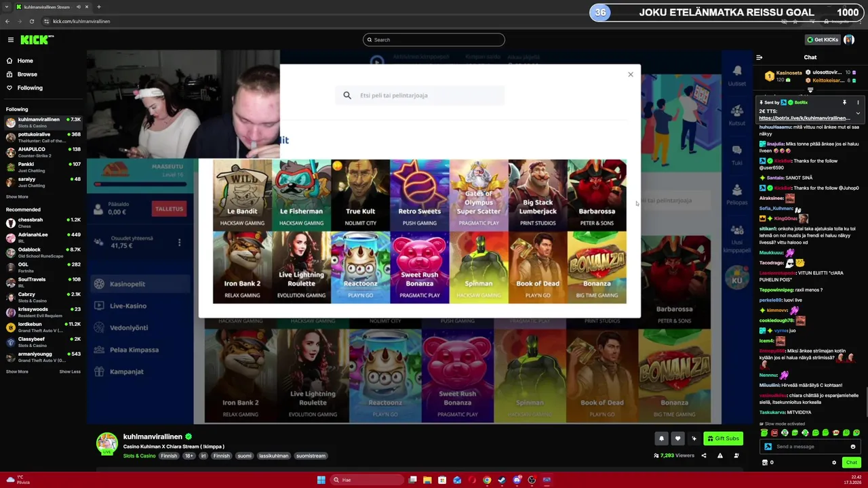Image resolution: width=868 pixels, height=488 pixels.
Task: Click the sparkle button beside Gift Subs
Action: (x=694, y=439)
